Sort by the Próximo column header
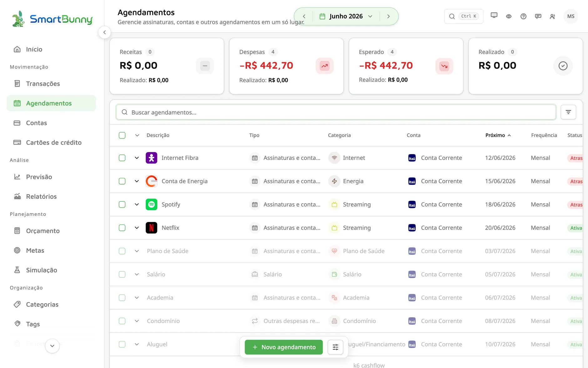 coord(498,135)
